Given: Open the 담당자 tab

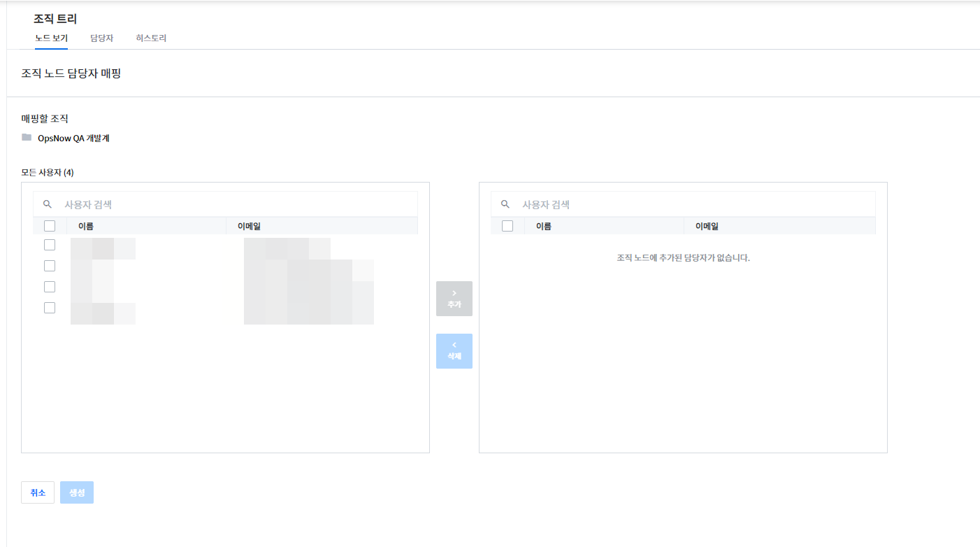Looking at the screenshot, I should click(101, 38).
